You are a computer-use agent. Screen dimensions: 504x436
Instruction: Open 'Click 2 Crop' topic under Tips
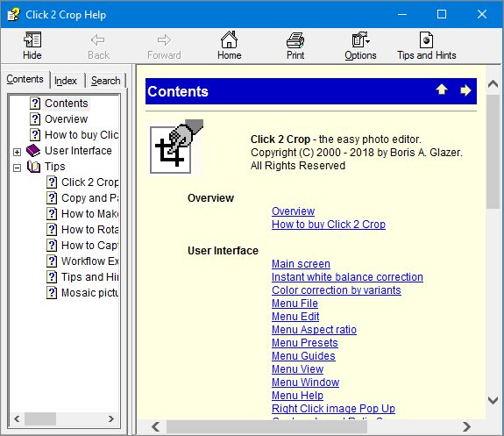click(x=89, y=182)
